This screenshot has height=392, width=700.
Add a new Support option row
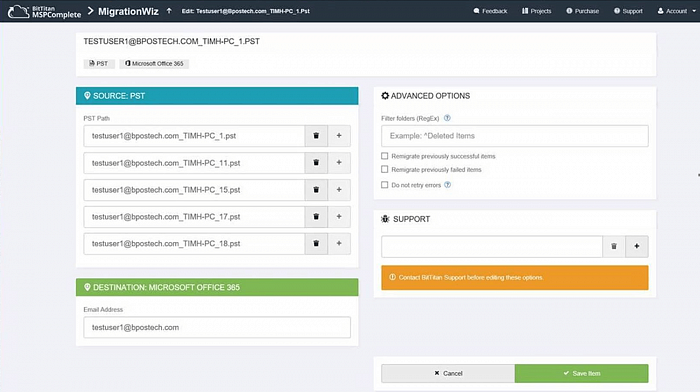pyautogui.click(x=637, y=246)
